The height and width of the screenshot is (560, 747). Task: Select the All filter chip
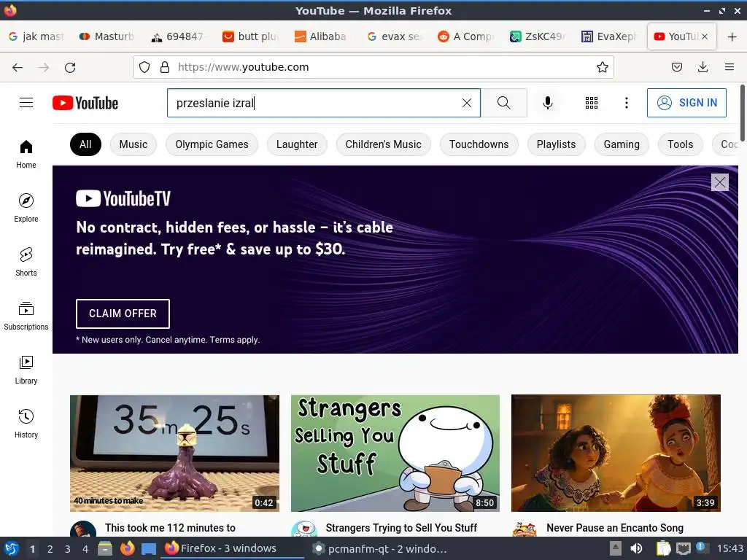85,144
